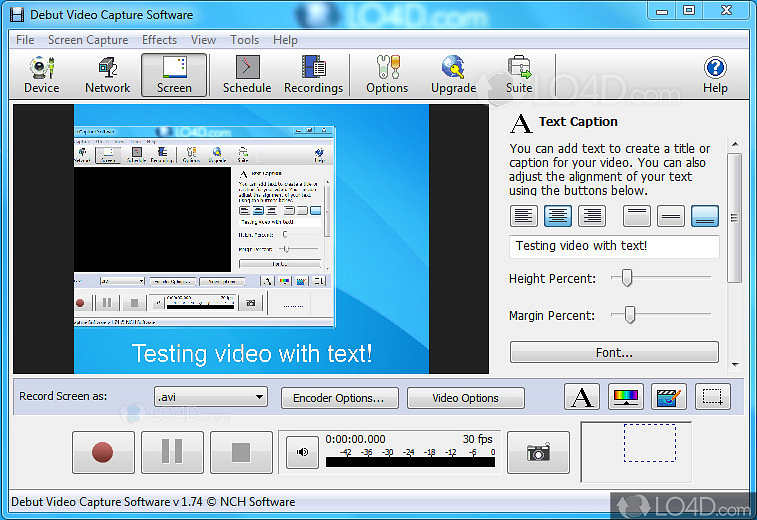Take a snapshot with the camera icon
This screenshot has width=757, height=520.
[538, 452]
